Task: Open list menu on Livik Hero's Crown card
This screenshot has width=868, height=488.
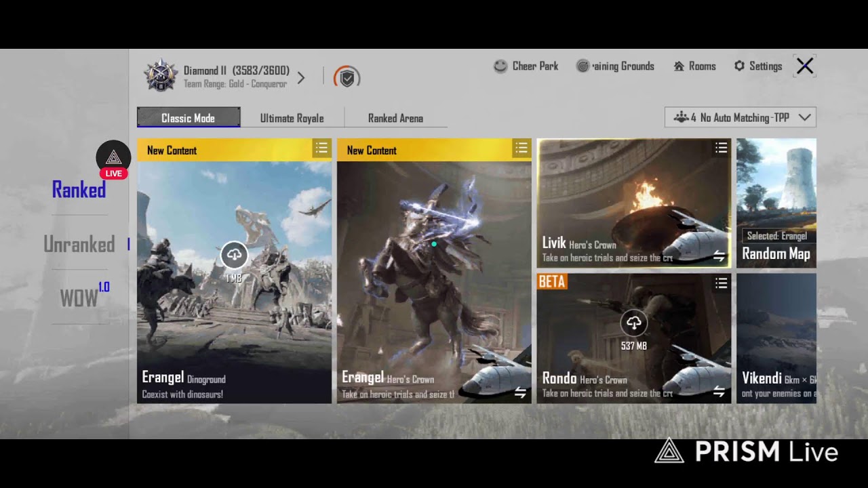Action: (721, 148)
